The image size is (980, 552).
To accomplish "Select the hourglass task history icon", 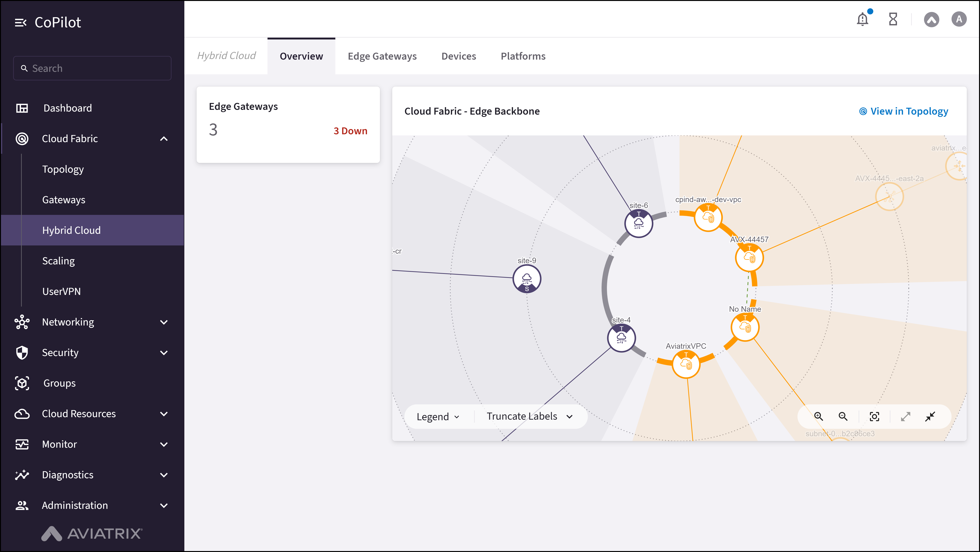I will click(893, 19).
